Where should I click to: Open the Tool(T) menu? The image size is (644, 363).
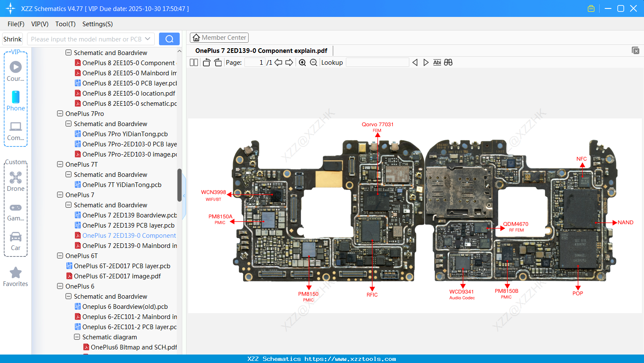pyautogui.click(x=65, y=24)
